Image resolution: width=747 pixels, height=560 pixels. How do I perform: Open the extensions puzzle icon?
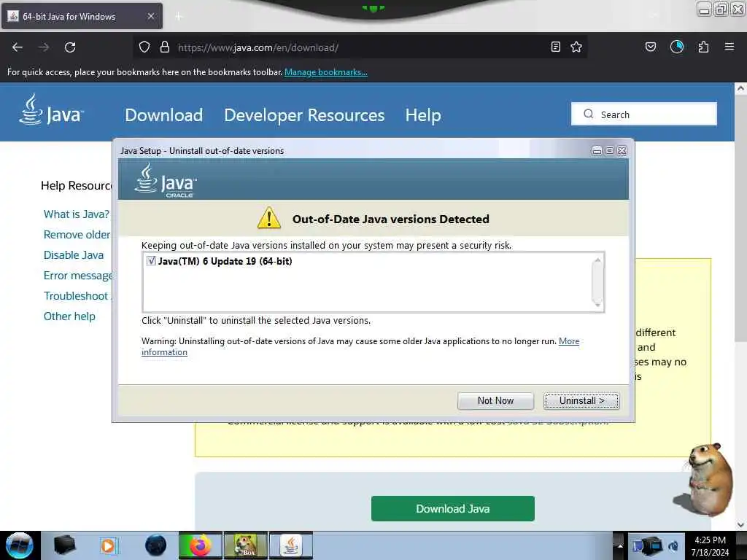point(703,47)
